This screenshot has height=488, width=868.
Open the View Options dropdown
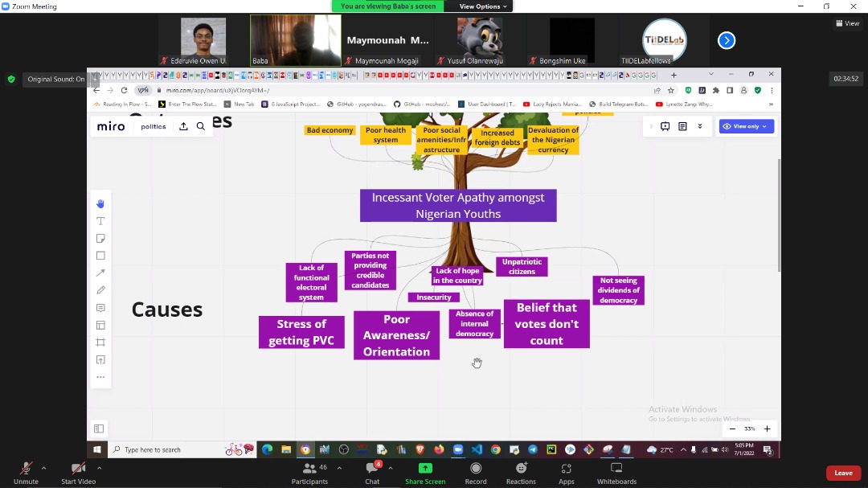[x=482, y=6]
